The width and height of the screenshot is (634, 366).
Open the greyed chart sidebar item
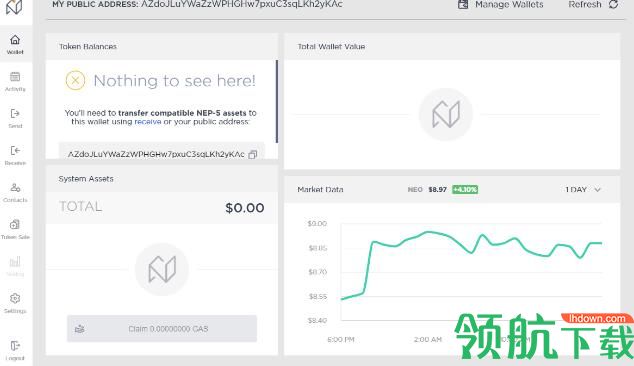click(x=15, y=266)
